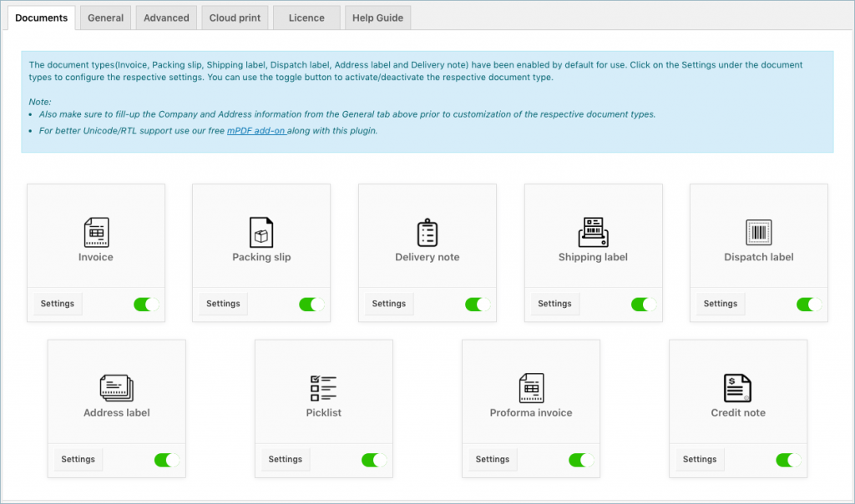This screenshot has height=504, width=855.
Task: Switch to the Documents tab
Action: pos(42,18)
